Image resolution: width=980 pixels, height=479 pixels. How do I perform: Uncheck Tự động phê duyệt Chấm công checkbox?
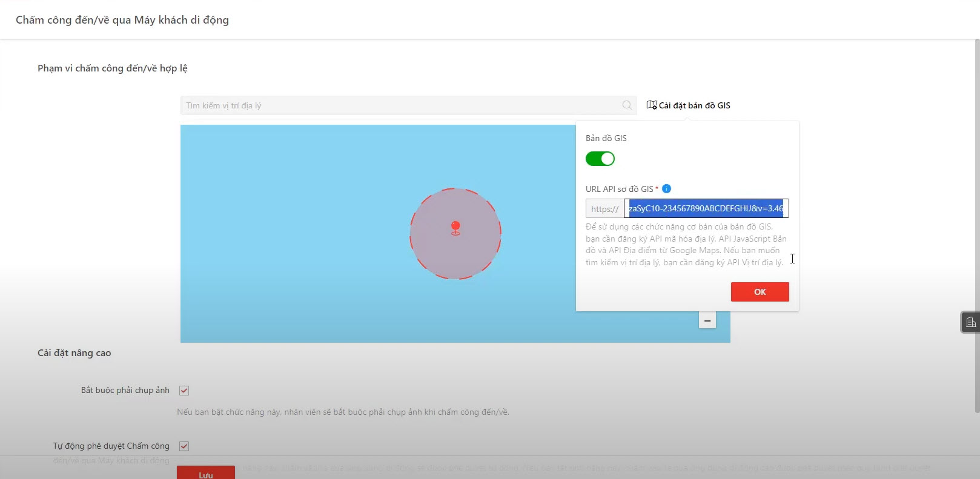click(x=184, y=446)
